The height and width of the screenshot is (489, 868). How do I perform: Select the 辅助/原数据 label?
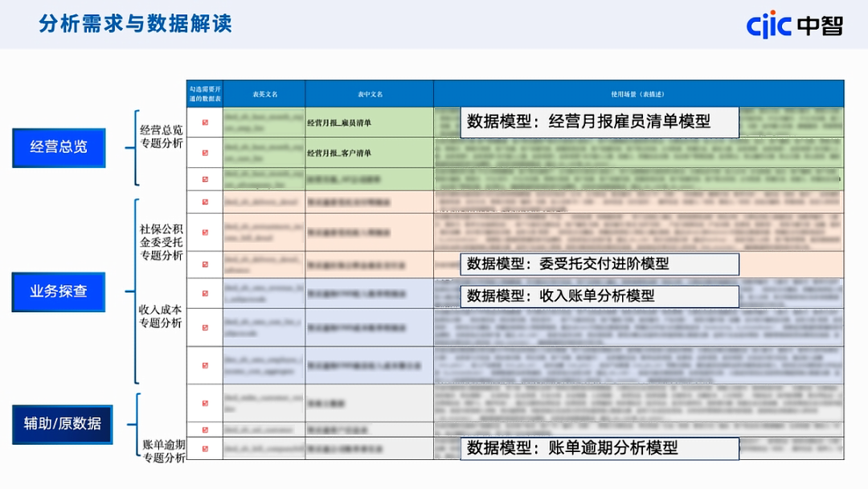(61, 423)
